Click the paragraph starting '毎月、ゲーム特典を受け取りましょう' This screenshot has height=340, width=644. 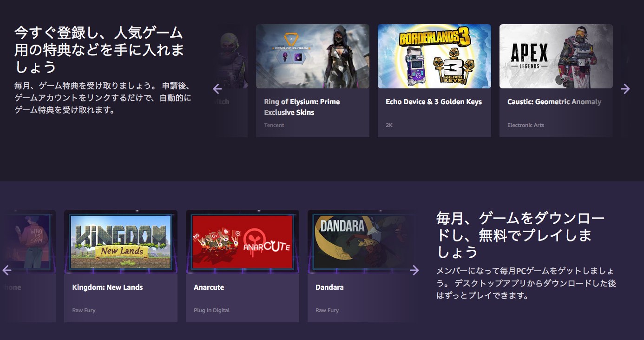pos(103,98)
